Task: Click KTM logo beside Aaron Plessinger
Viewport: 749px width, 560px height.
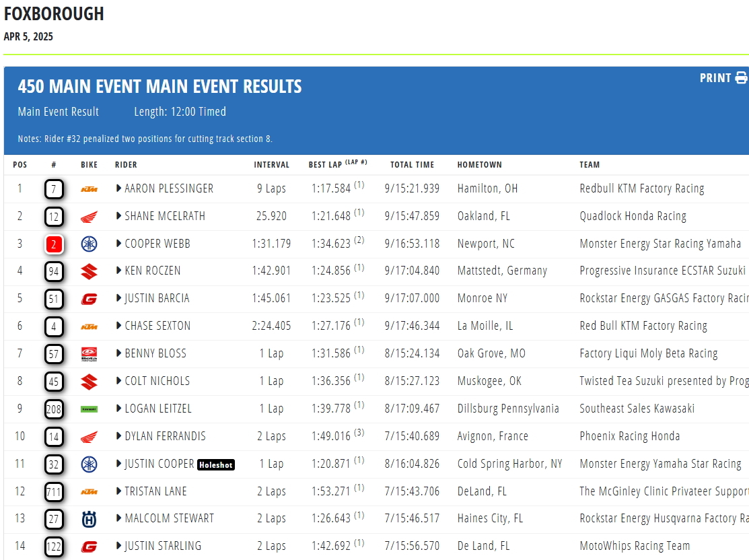Action: tap(90, 189)
